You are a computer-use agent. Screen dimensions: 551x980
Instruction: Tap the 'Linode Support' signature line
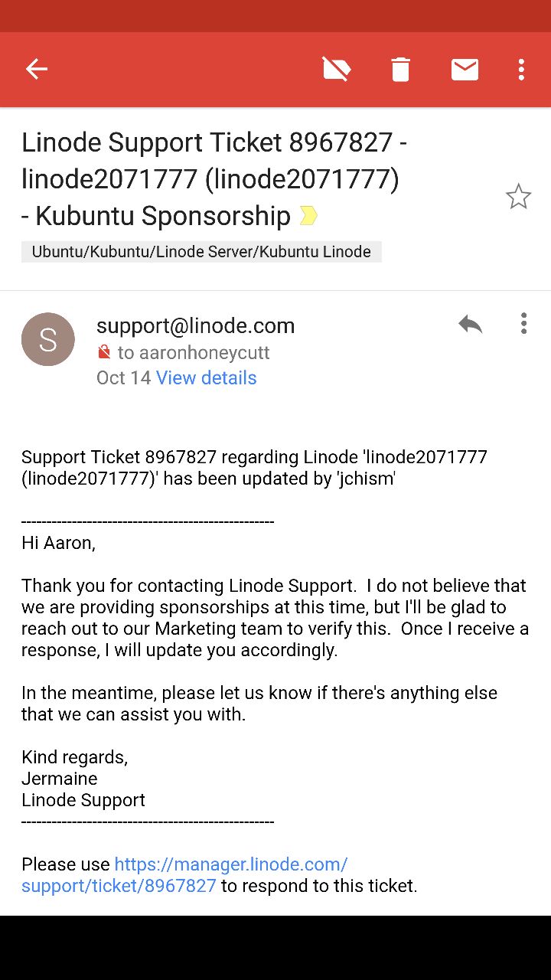(83, 800)
